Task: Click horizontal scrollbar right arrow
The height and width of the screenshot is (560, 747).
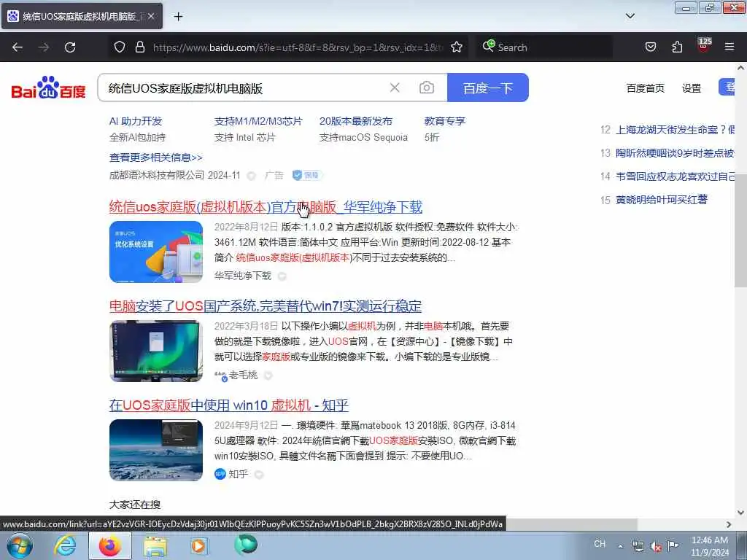Action: (729, 524)
